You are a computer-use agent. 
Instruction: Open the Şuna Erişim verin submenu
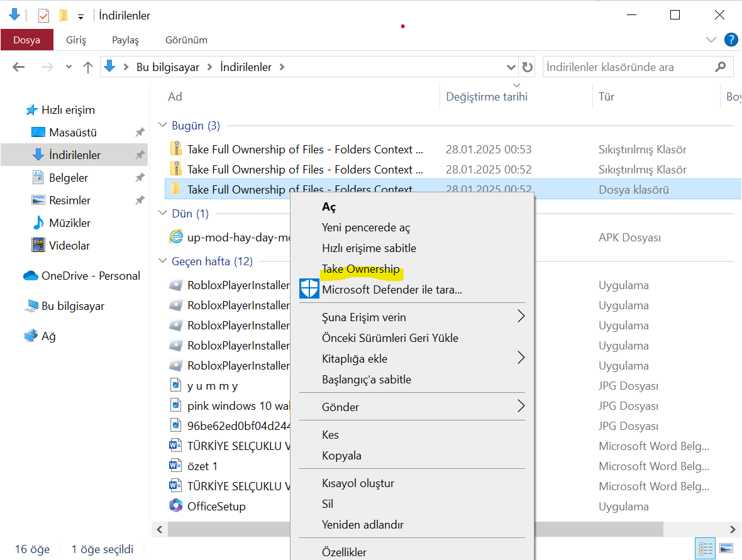click(x=412, y=317)
